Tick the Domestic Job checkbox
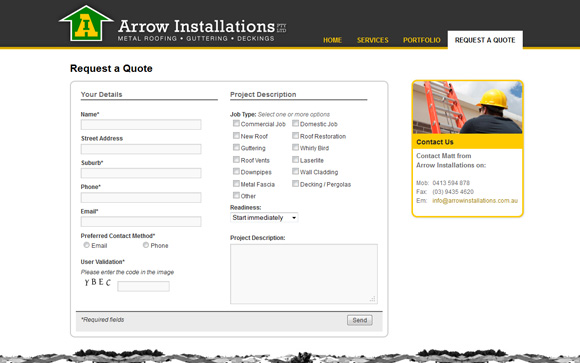The width and height of the screenshot is (580, 363). click(296, 123)
